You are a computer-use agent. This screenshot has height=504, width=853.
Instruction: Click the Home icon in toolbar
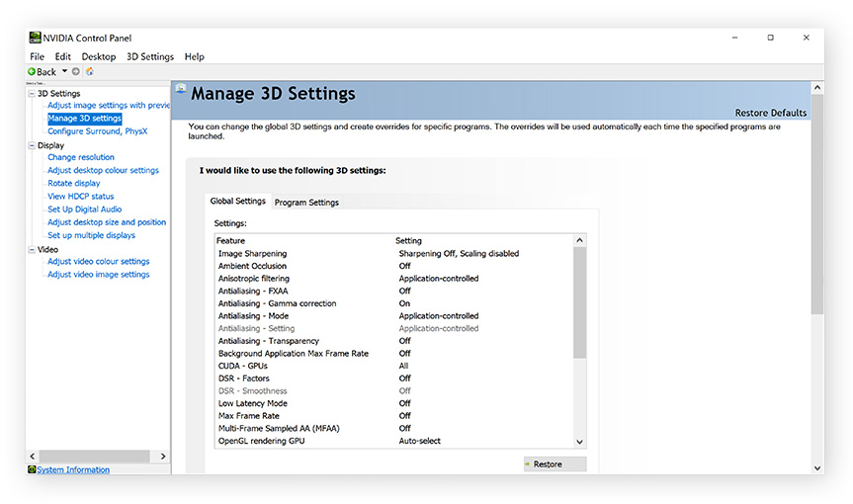click(90, 71)
